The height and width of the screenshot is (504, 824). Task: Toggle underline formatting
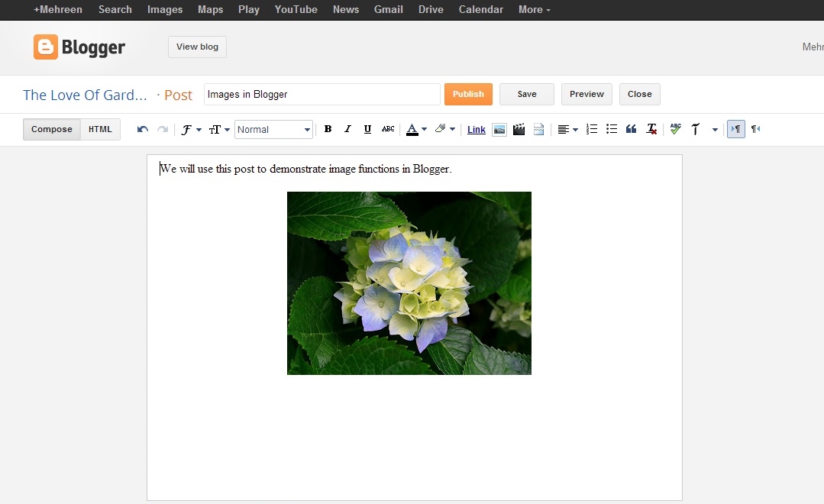[x=367, y=129]
